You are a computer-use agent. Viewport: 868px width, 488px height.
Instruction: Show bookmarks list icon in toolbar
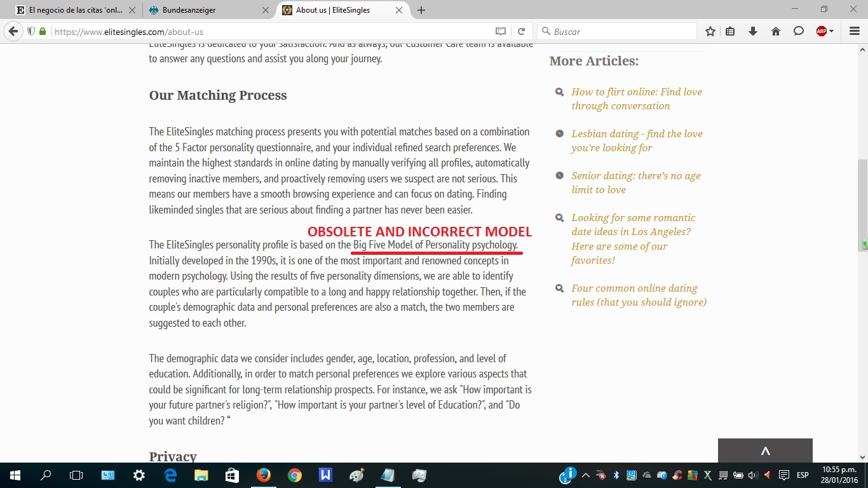click(731, 31)
